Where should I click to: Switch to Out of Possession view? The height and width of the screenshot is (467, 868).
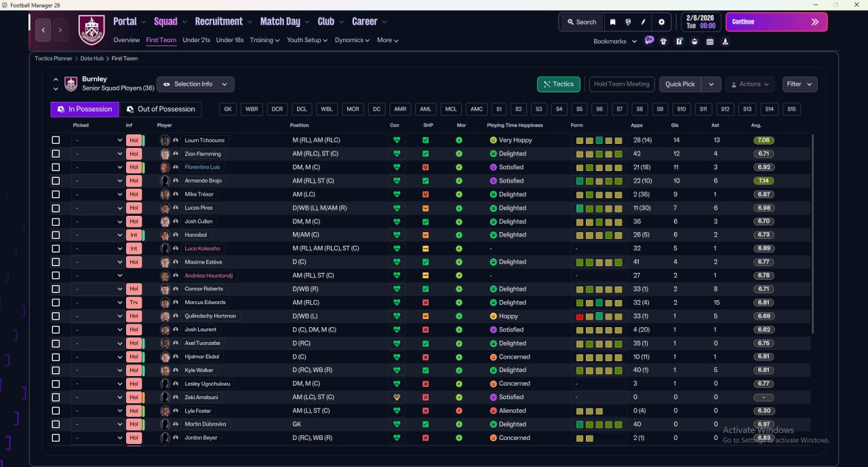tap(161, 109)
